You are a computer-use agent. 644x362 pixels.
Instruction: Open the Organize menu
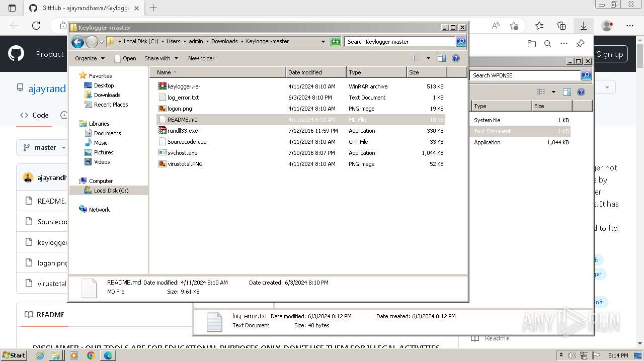point(90,58)
